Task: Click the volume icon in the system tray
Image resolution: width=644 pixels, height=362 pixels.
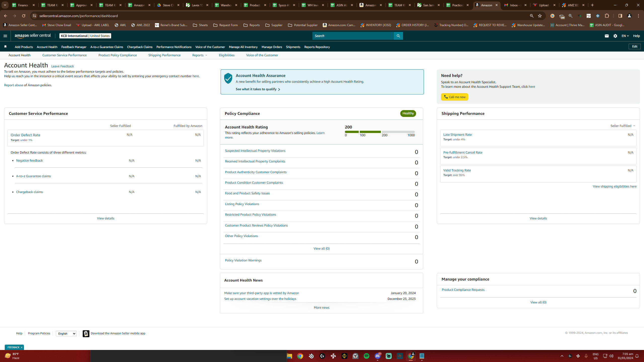Action: click(611, 356)
